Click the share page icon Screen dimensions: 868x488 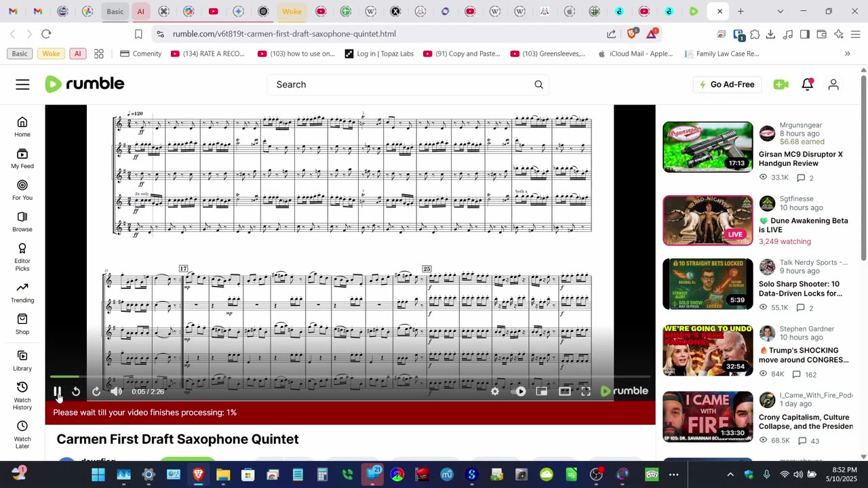(x=611, y=34)
